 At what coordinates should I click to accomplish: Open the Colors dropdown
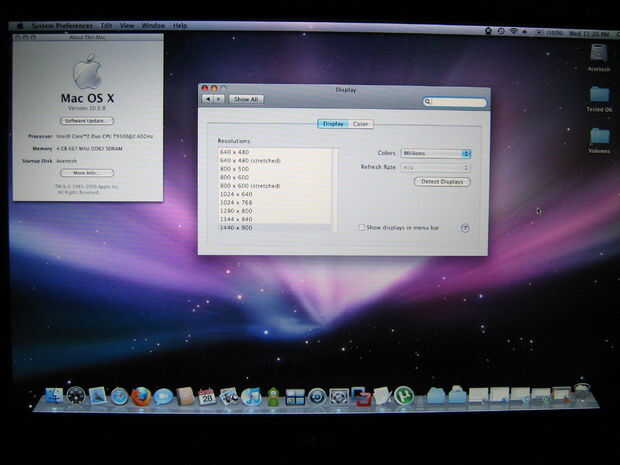pos(435,153)
